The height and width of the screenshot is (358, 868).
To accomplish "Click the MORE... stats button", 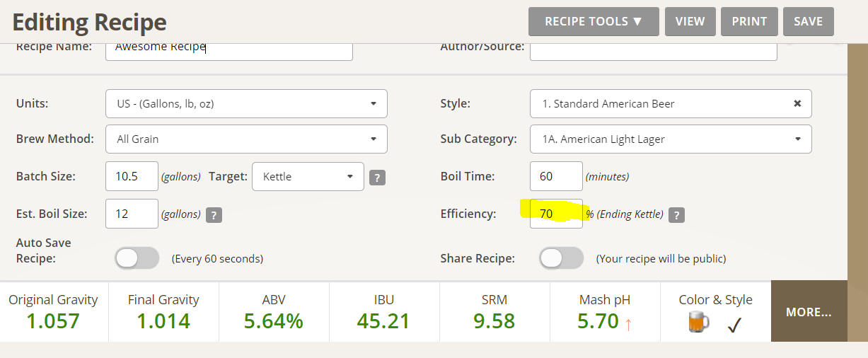I will 809,311.
